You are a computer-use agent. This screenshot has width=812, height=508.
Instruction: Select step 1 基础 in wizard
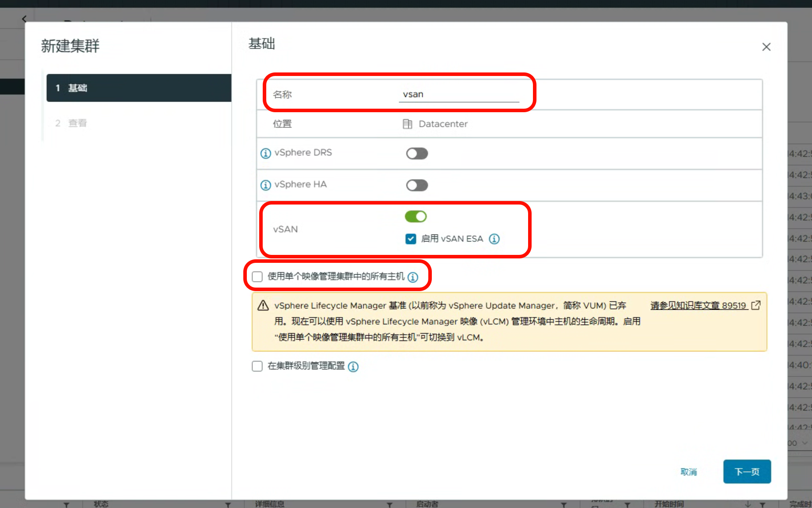(x=139, y=88)
